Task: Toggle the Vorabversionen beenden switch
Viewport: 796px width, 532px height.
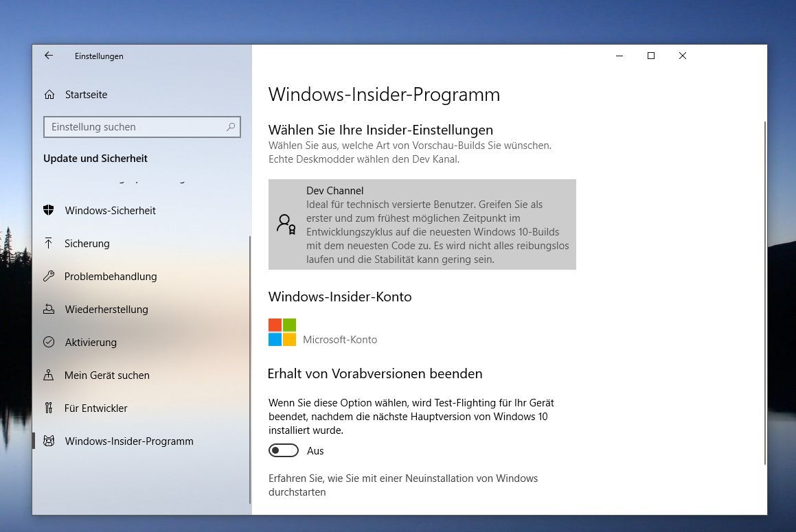Action: pos(283,451)
